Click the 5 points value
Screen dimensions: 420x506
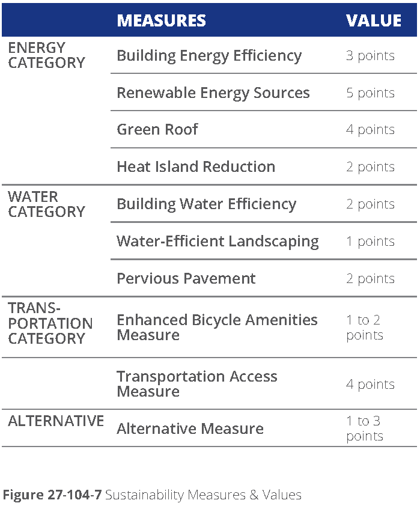[370, 93]
